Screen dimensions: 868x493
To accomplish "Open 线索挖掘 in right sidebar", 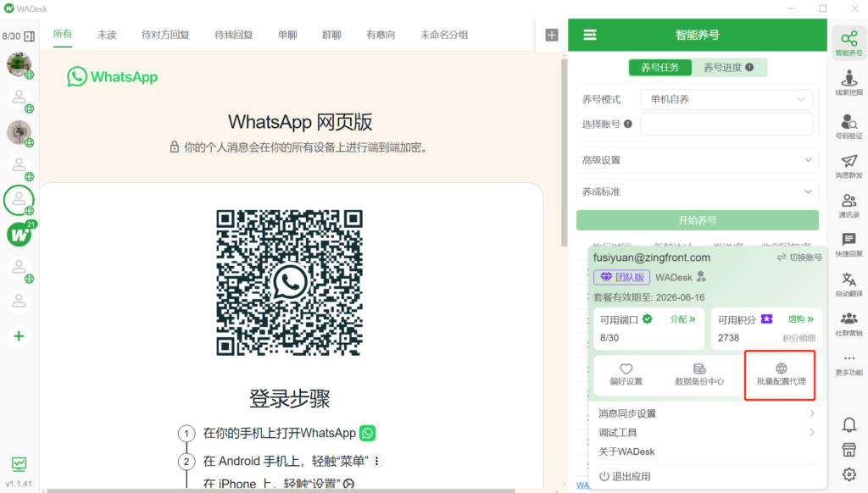I will click(x=849, y=83).
